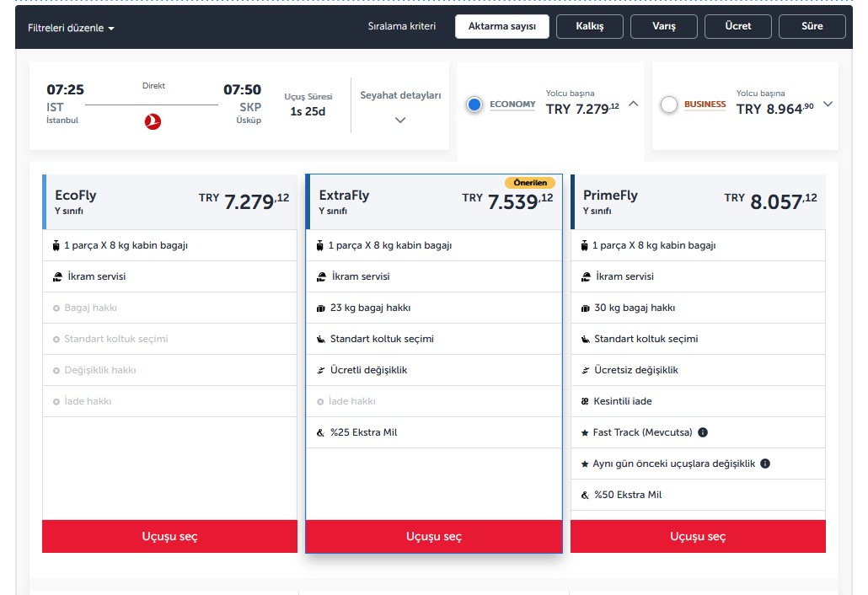Select the EcoFly fare header

coord(169,202)
